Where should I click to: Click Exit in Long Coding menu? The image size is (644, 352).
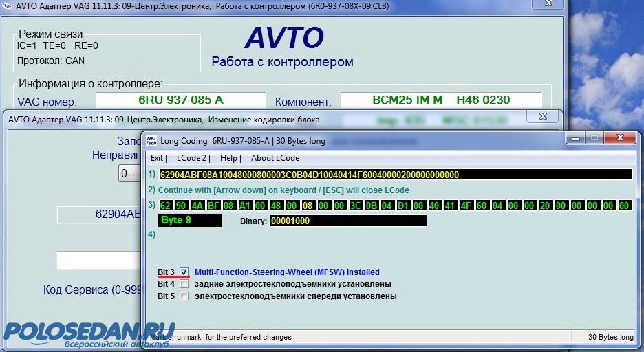(x=157, y=158)
